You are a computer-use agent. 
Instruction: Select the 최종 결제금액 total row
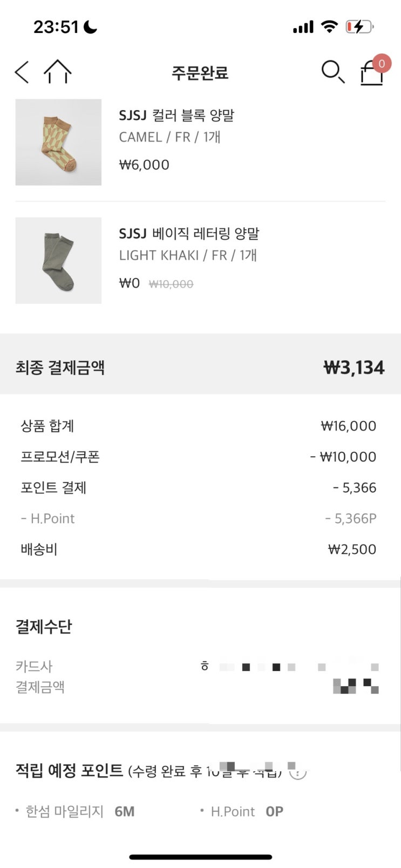coord(200,368)
